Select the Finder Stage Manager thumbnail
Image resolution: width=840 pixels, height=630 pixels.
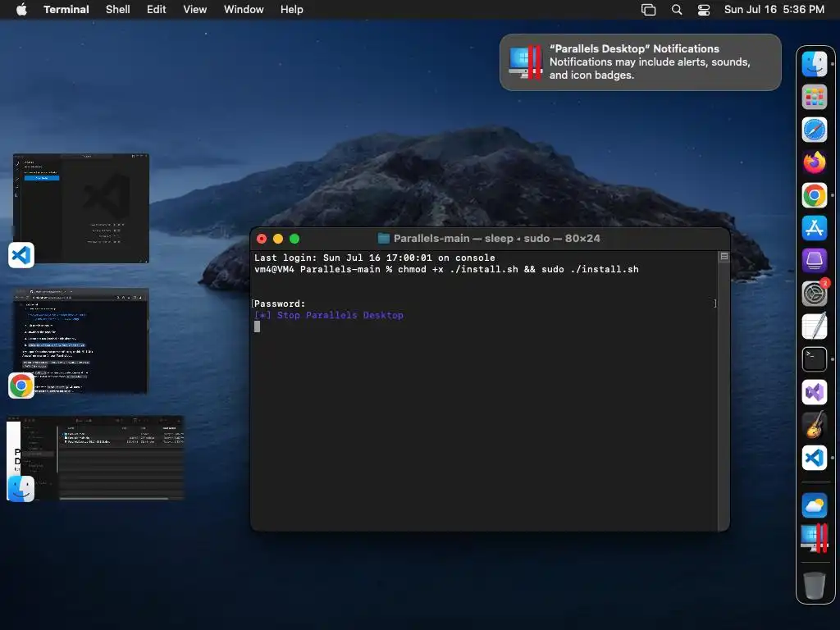pos(95,458)
